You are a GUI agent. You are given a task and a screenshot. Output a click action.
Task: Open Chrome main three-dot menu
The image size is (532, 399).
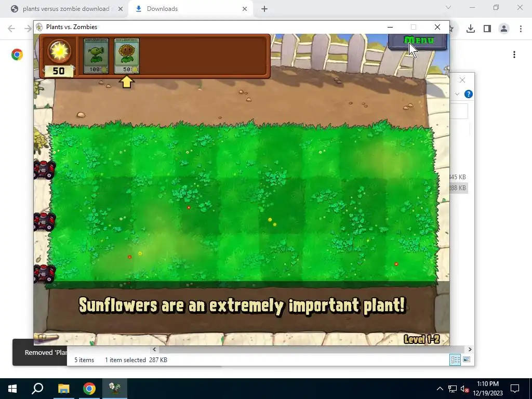click(x=521, y=29)
